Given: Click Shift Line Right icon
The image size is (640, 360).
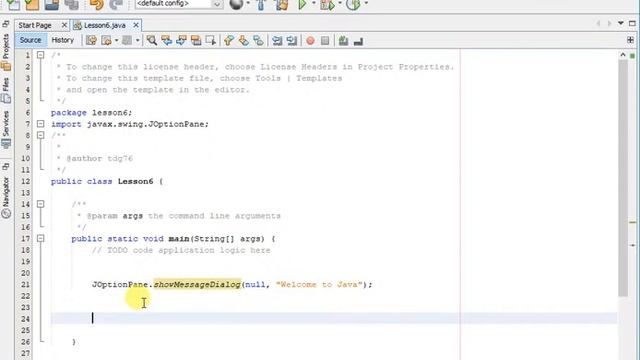Looking at the screenshot, I should 292,40.
